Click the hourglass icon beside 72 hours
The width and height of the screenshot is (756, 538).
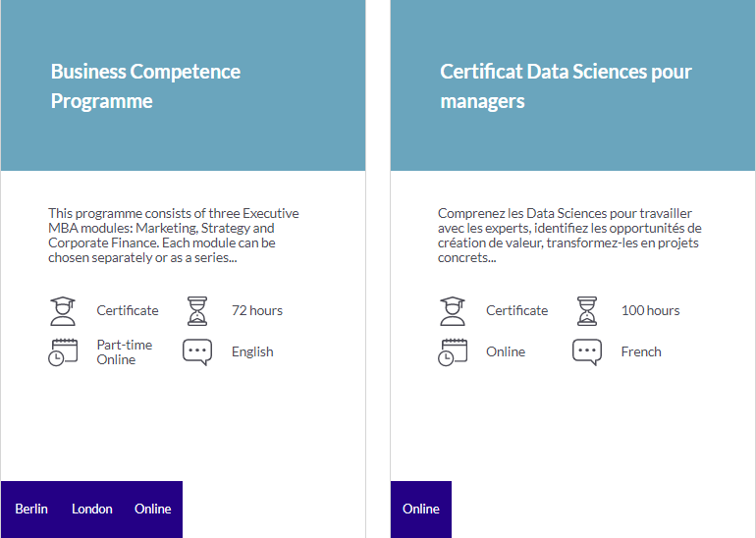pos(197,311)
